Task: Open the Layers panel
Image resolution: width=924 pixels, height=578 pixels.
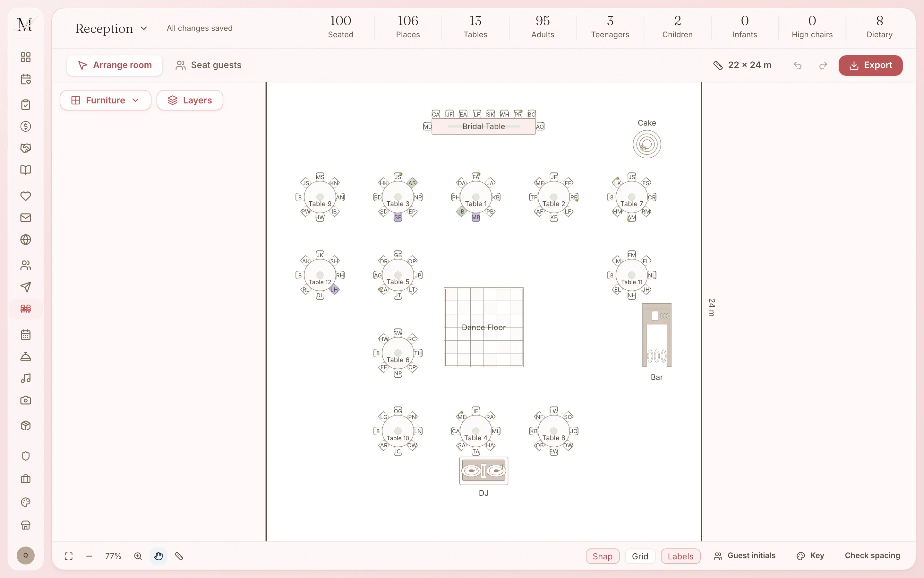Action: pos(190,100)
